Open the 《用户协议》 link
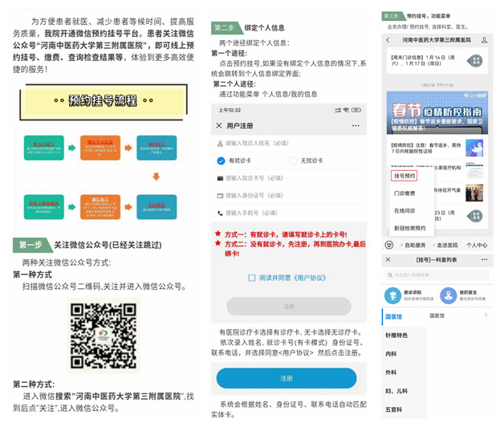Viewport: 504px width, 427px height. click(x=310, y=278)
